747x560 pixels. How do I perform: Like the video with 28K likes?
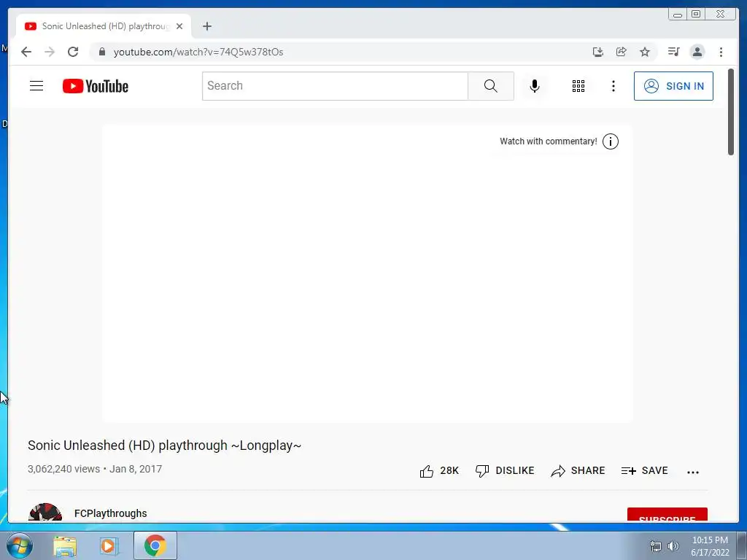438,470
